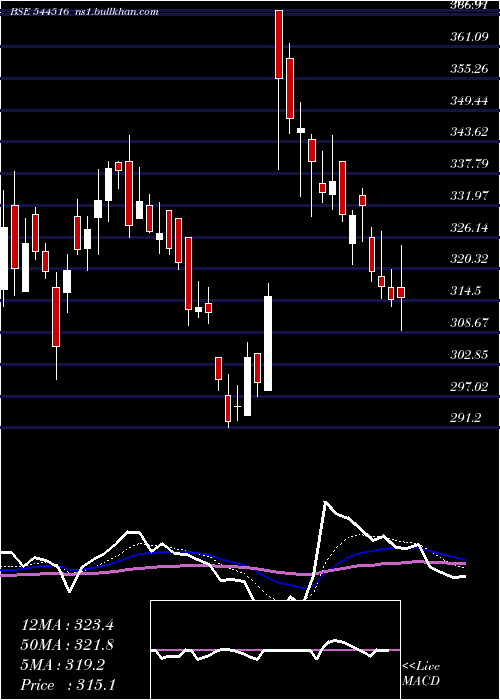Click the 320.32 price axis label

[x=469, y=259]
